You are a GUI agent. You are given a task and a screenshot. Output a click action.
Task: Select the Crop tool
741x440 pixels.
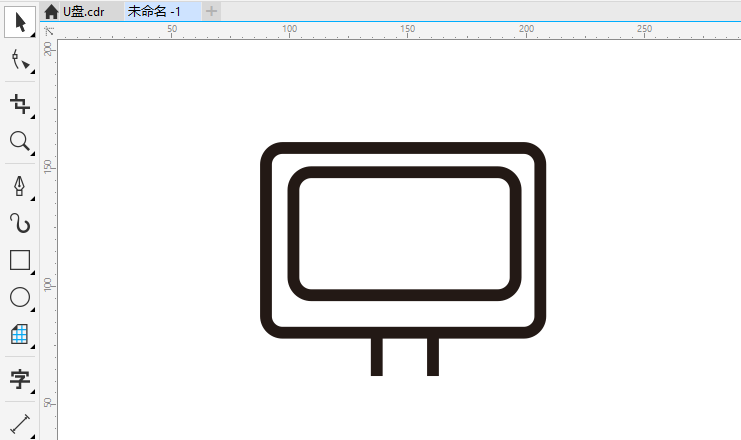click(20, 104)
